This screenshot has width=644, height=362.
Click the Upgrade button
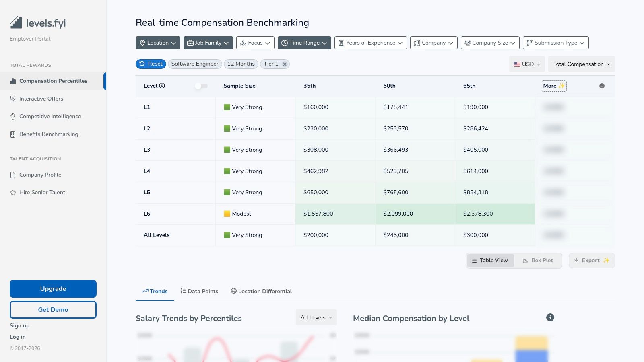tap(53, 288)
